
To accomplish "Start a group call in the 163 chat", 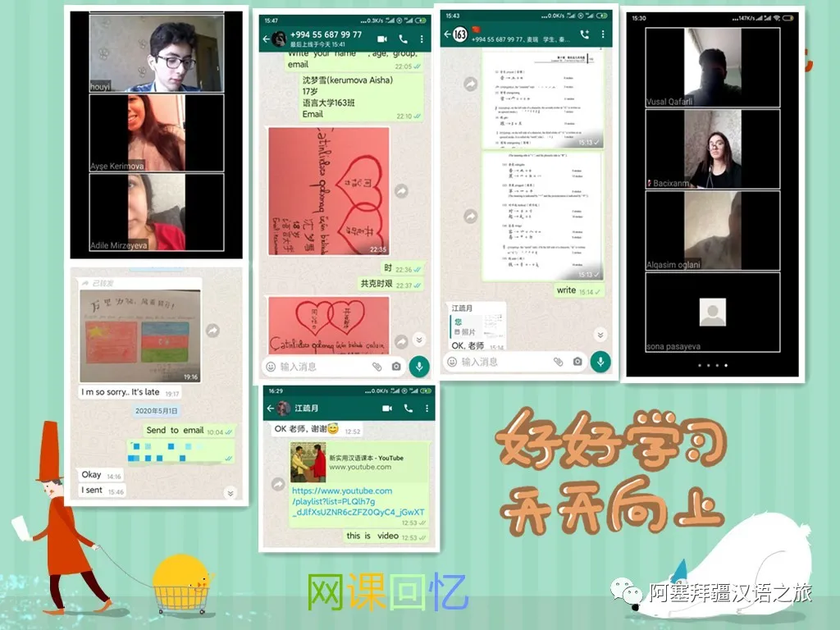I will (584, 34).
